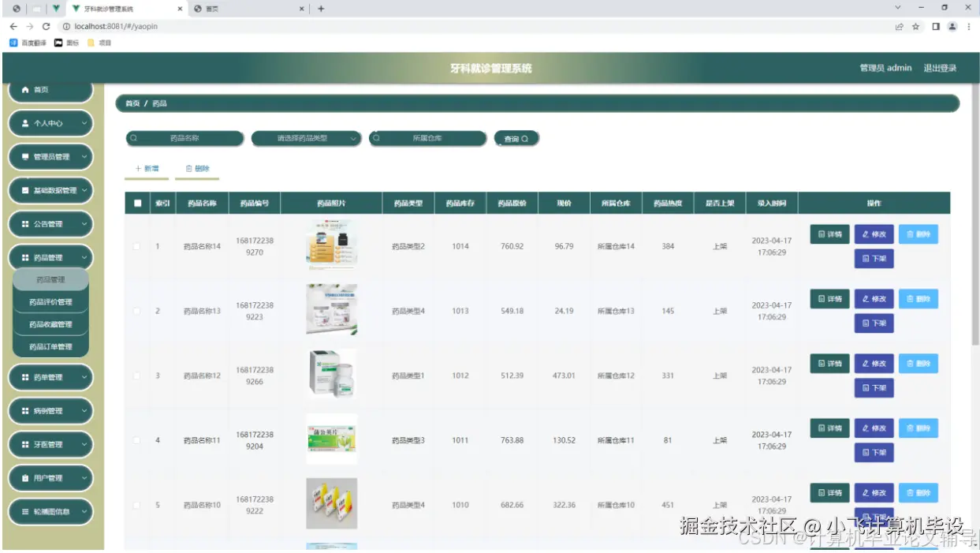Check the checkbox for row 药品名称12
Viewport: 980px width, 553px height.
[136, 375]
